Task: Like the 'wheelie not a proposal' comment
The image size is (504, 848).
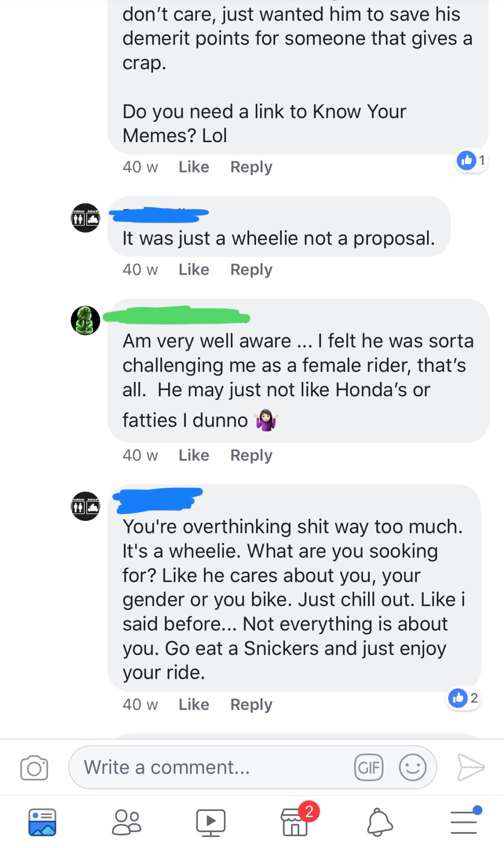Action: pyautogui.click(x=194, y=270)
